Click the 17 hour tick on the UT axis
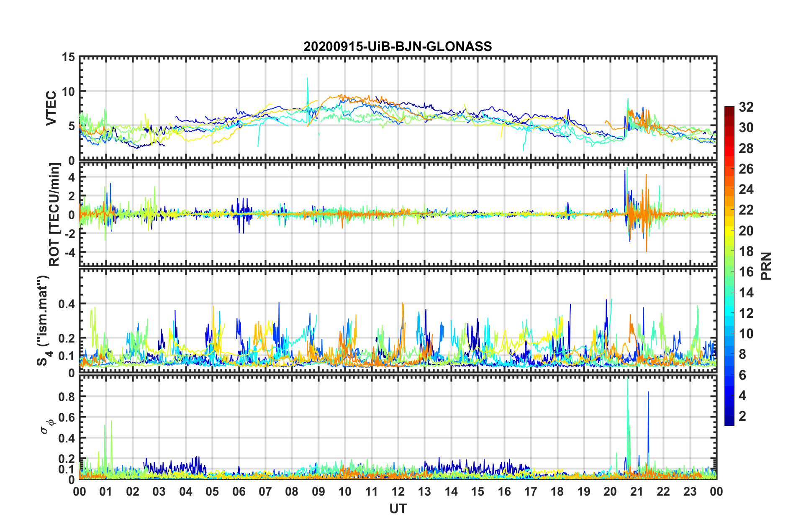 (x=531, y=491)
